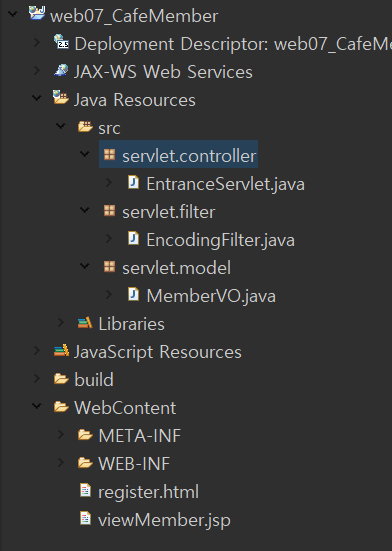Select register.html file name
The width and height of the screenshot is (392, 551).
coord(149,493)
